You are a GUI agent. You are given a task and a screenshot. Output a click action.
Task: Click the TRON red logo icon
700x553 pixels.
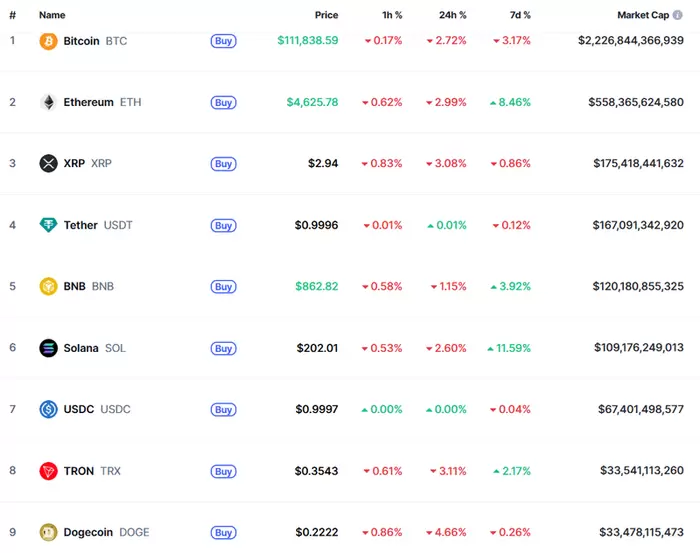[48, 470]
